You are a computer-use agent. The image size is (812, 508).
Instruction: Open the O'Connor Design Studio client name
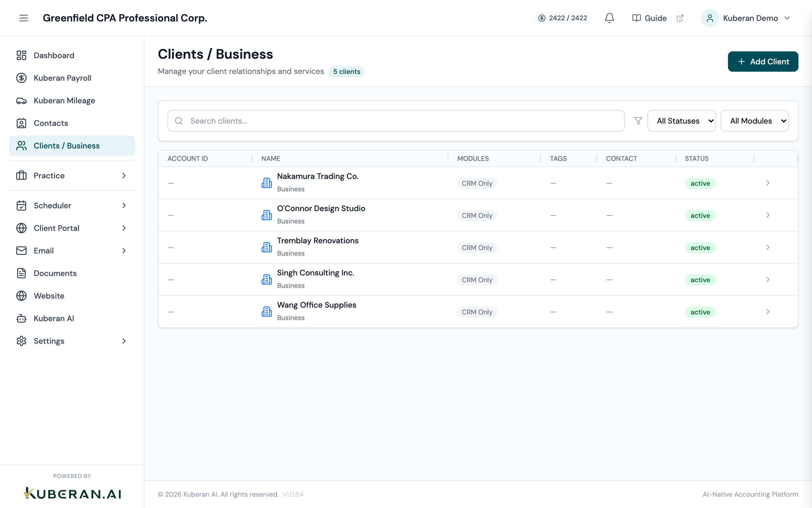coord(321,208)
